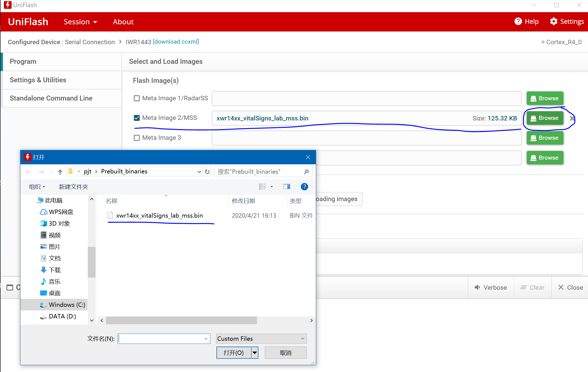This screenshot has height=372, width=588.
Task: Select 3D 对象 folder
Action: click(x=55, y=223)
